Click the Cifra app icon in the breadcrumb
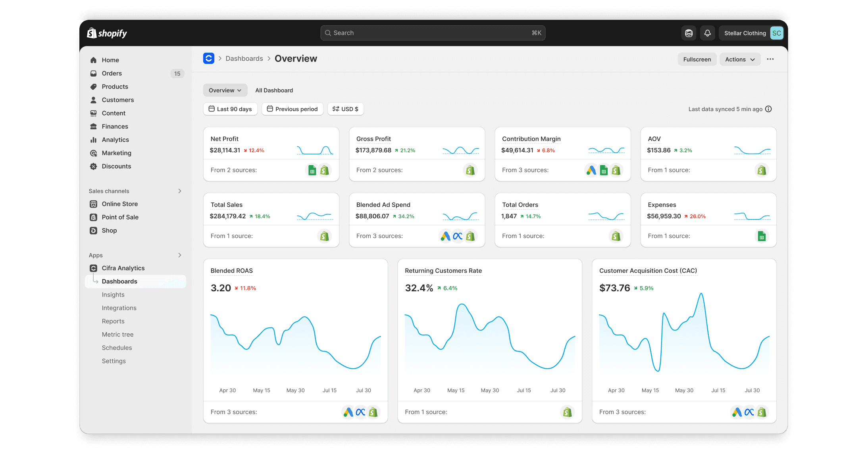The height and width of the screenshot is (454, 868). click(209, 58)
